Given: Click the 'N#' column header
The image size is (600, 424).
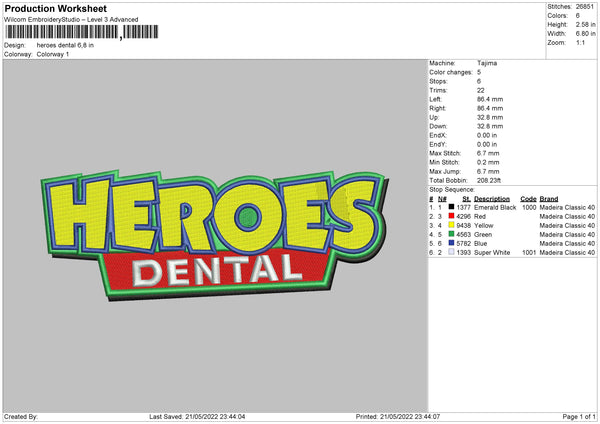Looking at the screenshot, I should click(x=442, y=199).
